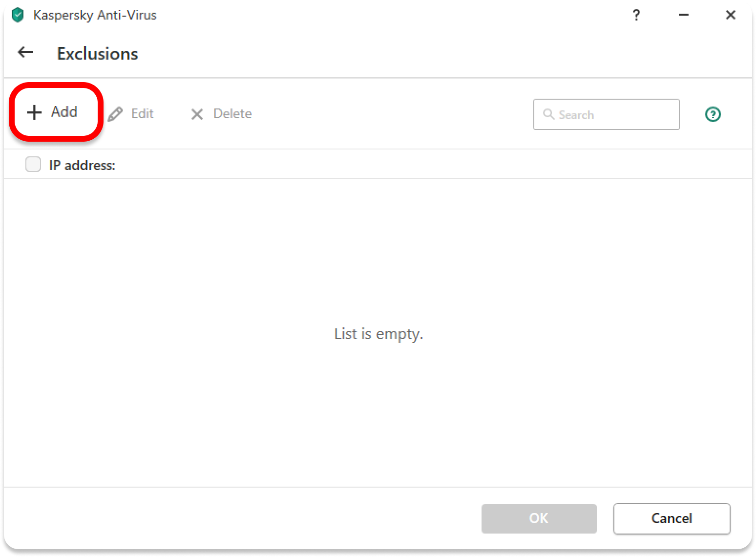
Task: Click the 'List is empty.' message
Action: pyautogui.click(x=378, y=334)
